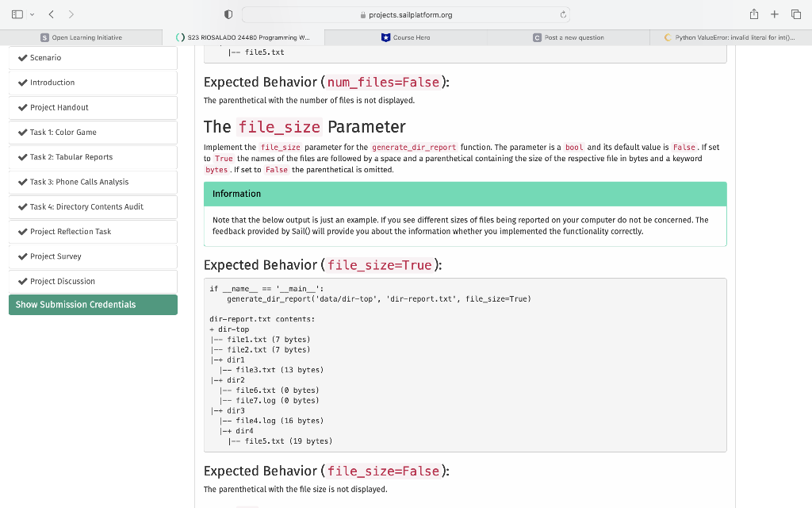Screen dimensions: 812x508
Task: Reload the current page
Action: (x=563, y=14)
